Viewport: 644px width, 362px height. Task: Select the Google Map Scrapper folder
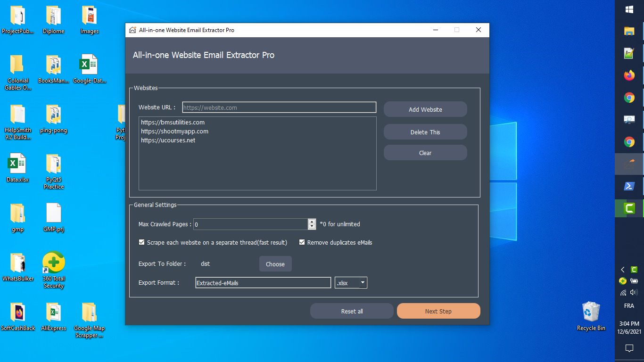point(89,320)
